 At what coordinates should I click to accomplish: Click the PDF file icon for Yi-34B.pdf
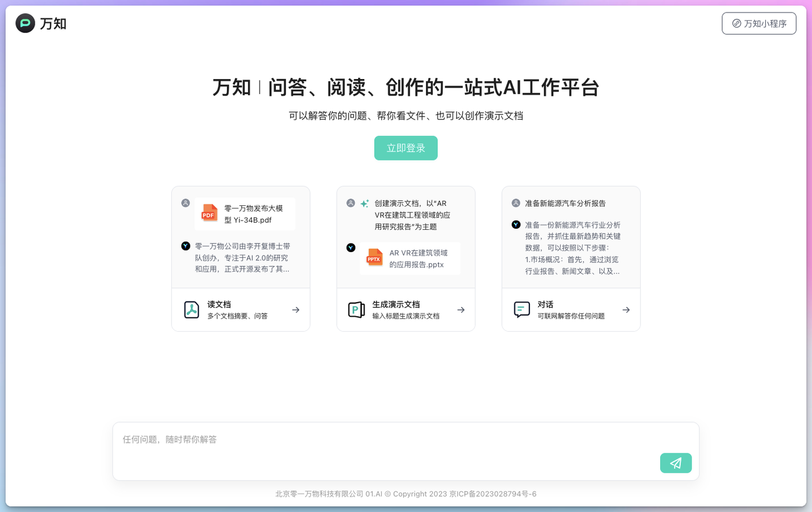tap(209, 213)
